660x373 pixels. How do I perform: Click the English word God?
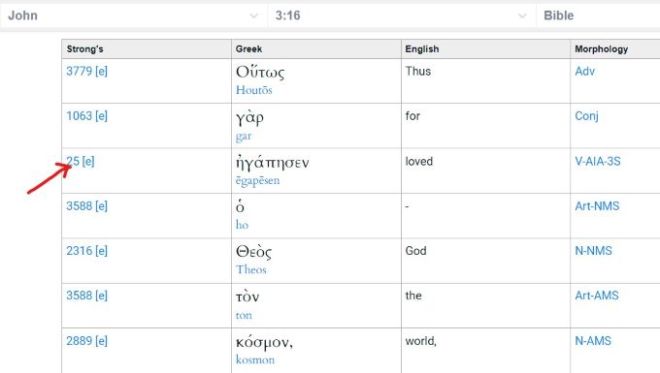(x=416, y=251)
